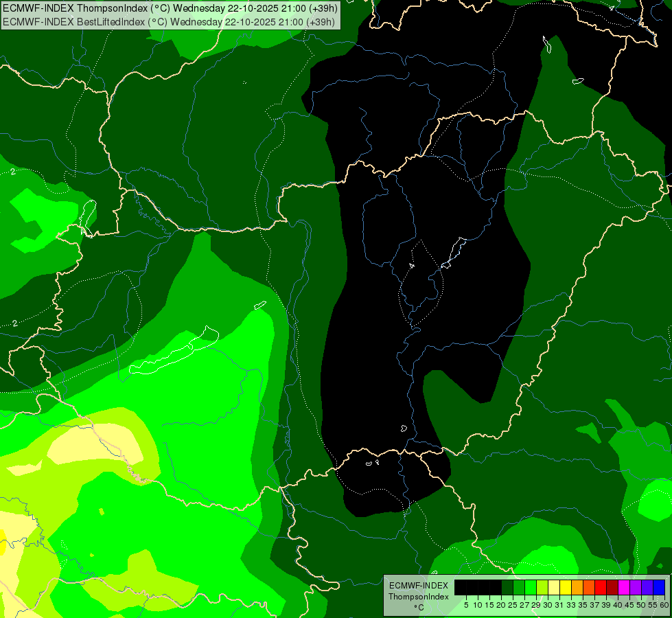Screen dimensions: 672x618
Task: Select the dark red 39-40 legend swatch
Action: pyautogui.click(x=612, y=587)
